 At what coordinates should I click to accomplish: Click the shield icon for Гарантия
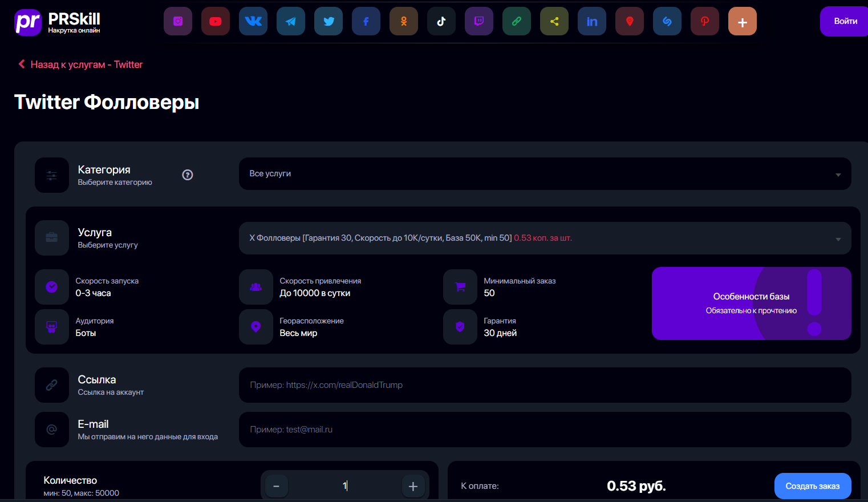point(460,327)
